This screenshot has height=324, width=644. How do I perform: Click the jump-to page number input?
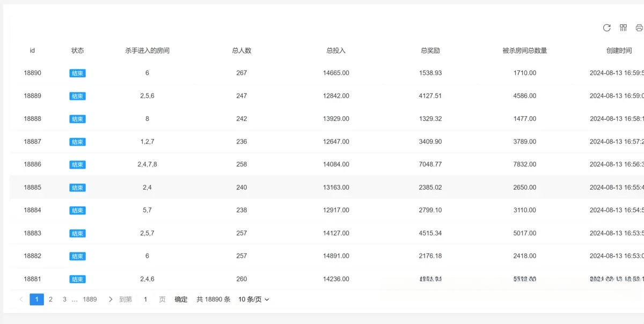[x=145, y=299]
